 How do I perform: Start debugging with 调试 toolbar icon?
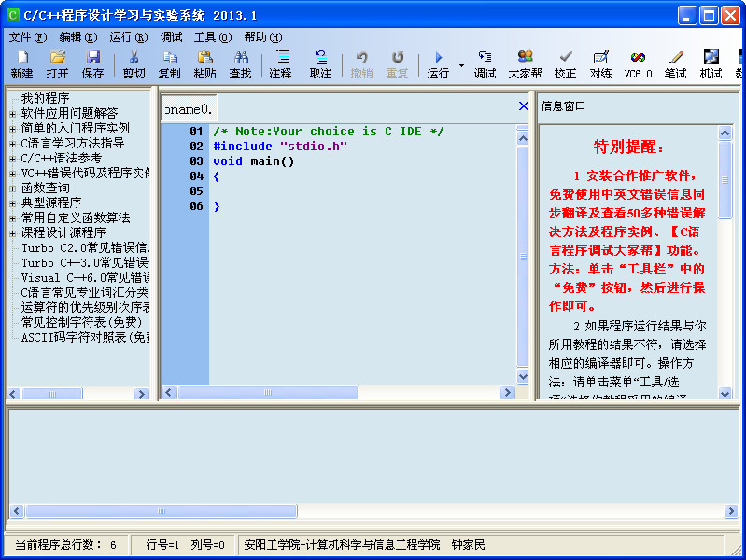coord(485,64)
